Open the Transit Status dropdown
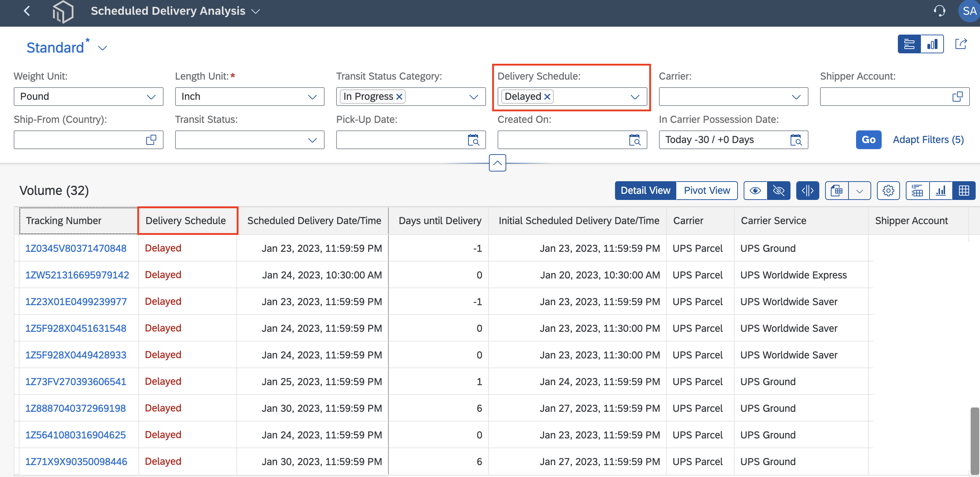Viewport: 980px width, 477px height. click(312, 140)
